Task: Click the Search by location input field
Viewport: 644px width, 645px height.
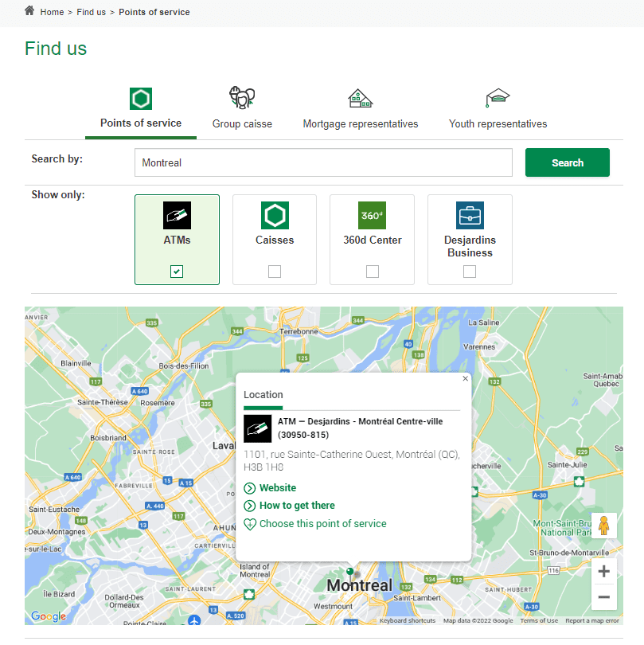Action: coord(323,162)
